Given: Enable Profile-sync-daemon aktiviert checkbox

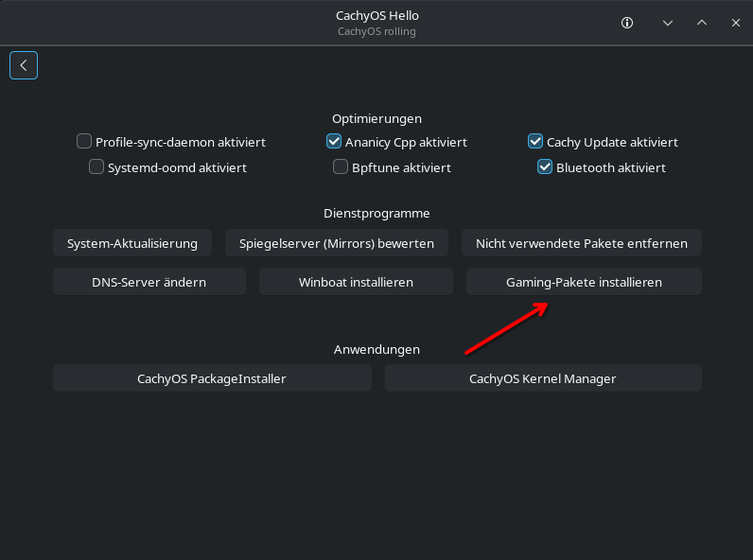Looking at the screenshot, I should pyautogui.click(x=84, y=141).
